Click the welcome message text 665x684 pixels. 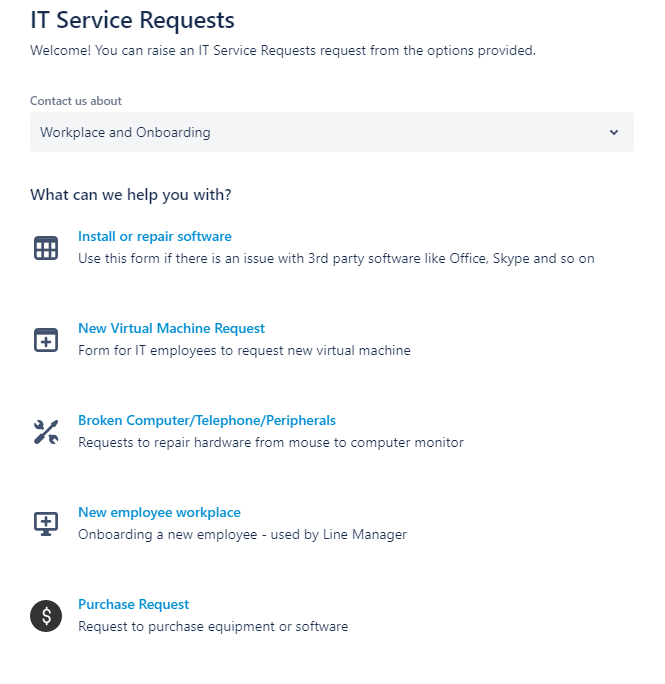click(x=283, y=51)
